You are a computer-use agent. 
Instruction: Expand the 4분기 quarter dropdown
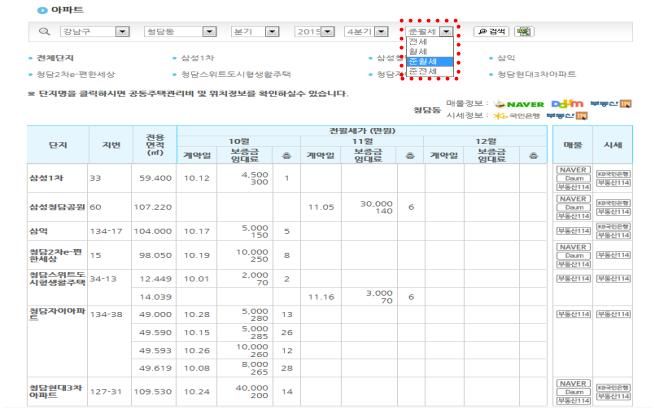pos(386,32)
